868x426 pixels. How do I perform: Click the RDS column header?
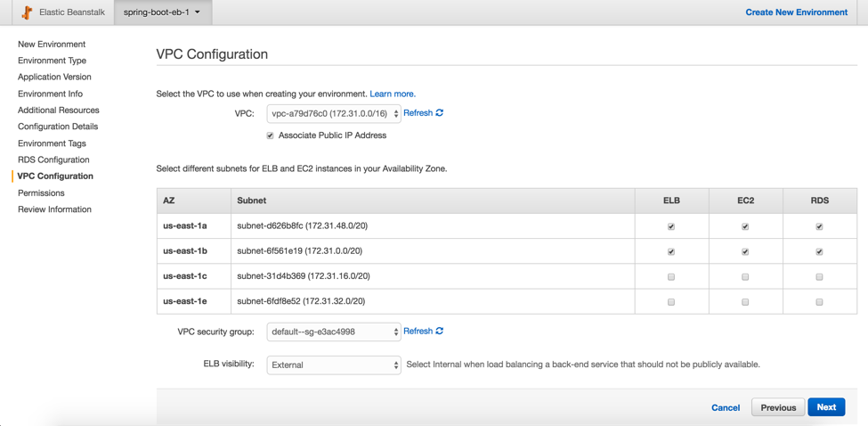(820, 201)
